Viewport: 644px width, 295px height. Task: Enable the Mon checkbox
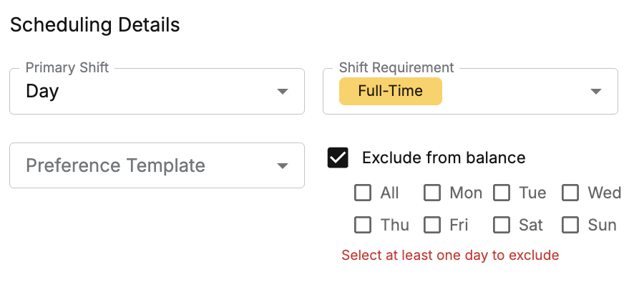432,193
